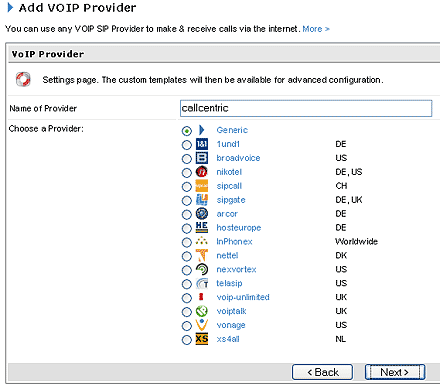The height and width of the screenshot is (386, 440).
Task: Click the sipgate name link
Action: 231,200
